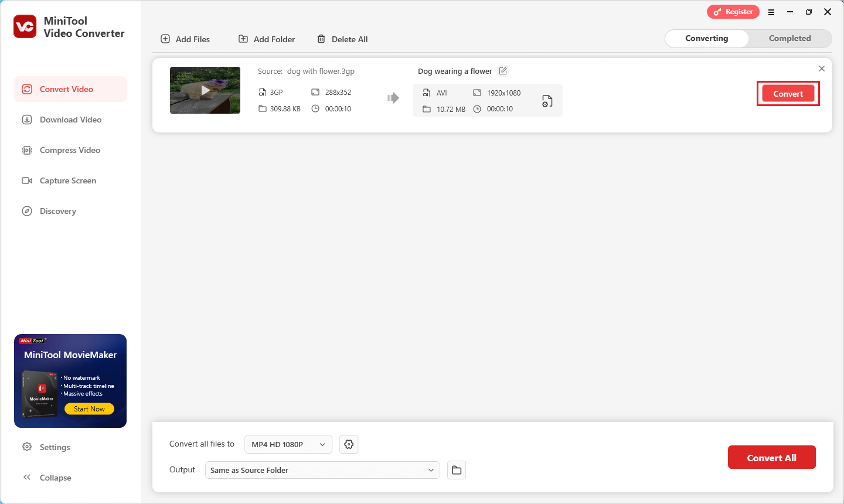Image resolution: width=844 pixels, height=504 pixels.
Task: Click the Download Video sidebar icon
Action: point(27,120)
